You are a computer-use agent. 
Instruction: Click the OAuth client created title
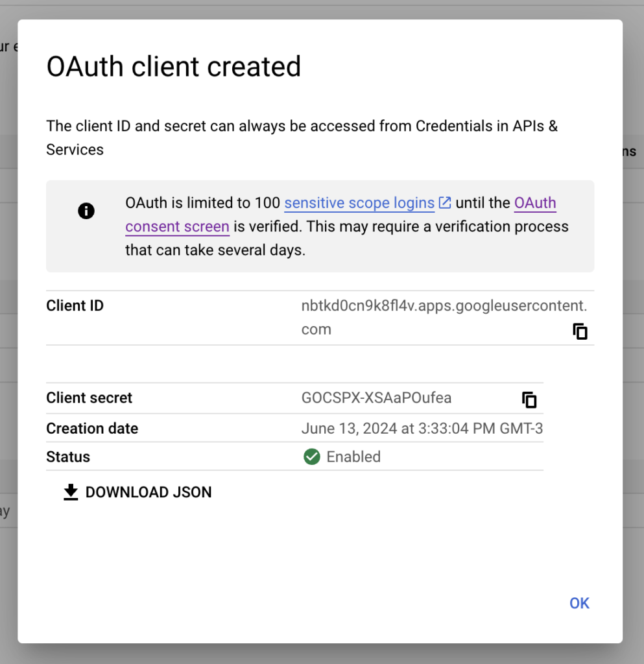tap(173, 65)
